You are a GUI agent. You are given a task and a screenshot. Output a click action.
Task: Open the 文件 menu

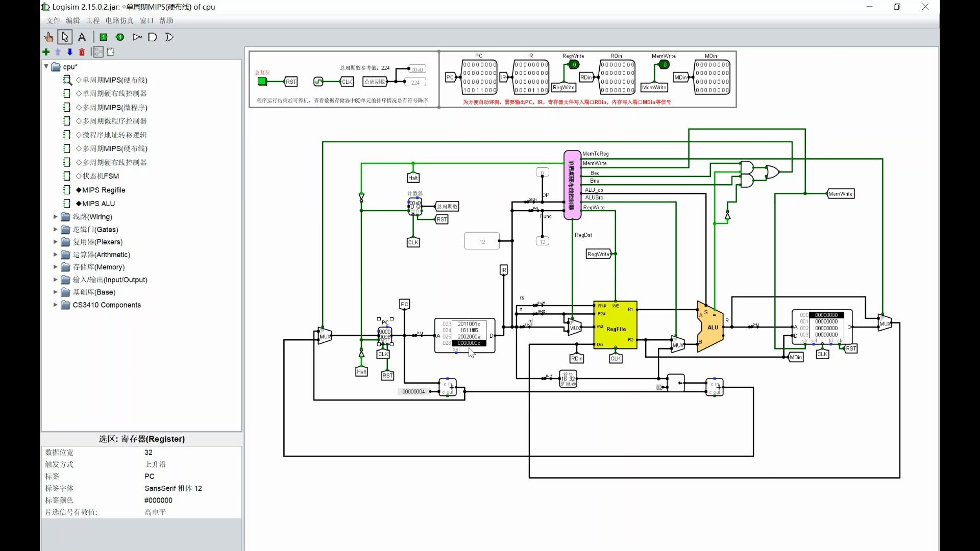click(x=54, y=20)
